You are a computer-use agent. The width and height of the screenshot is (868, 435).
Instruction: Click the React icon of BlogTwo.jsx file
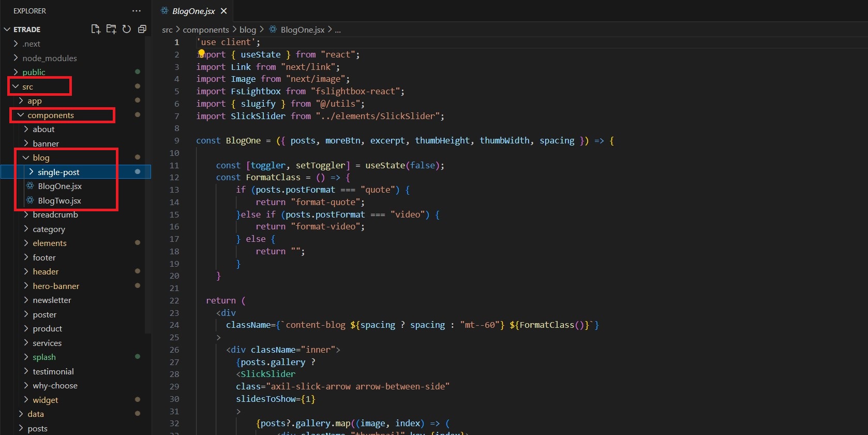31,200
